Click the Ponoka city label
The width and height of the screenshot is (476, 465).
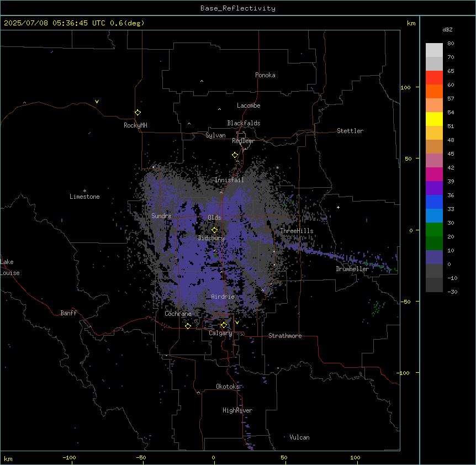[265, 75]
